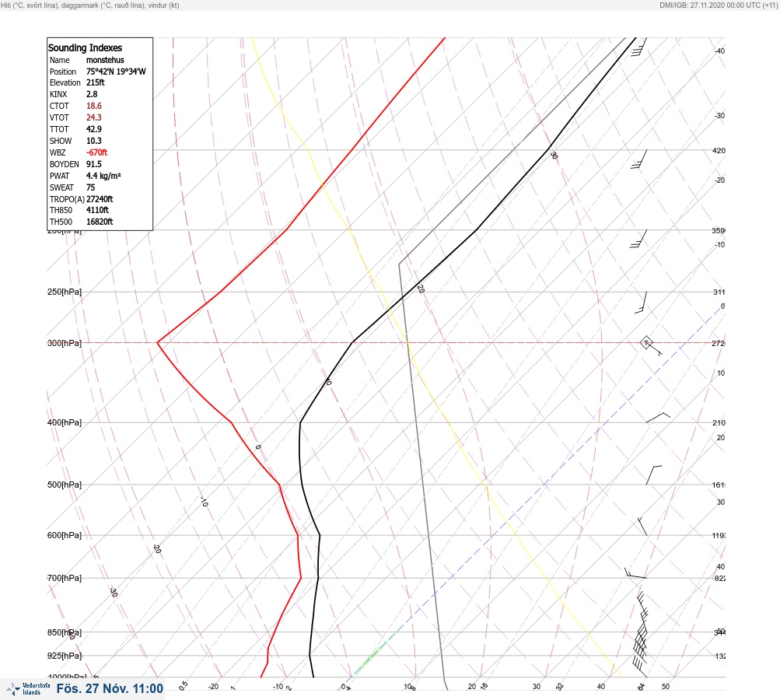Click the SWEAT value 75
Viewport: 780px width, 700px height.
[90, 187]
